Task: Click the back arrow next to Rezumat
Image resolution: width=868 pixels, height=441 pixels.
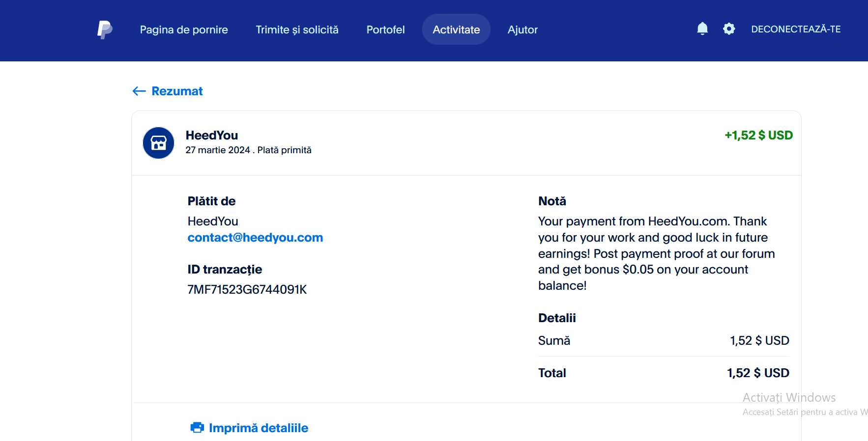Action: pos(139,91)
